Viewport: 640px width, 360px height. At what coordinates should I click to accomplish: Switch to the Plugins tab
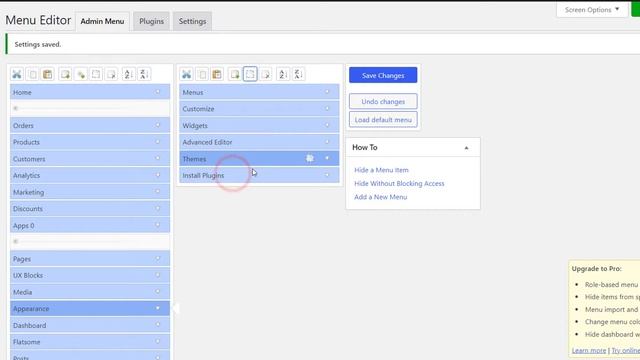tap(151, 21)
